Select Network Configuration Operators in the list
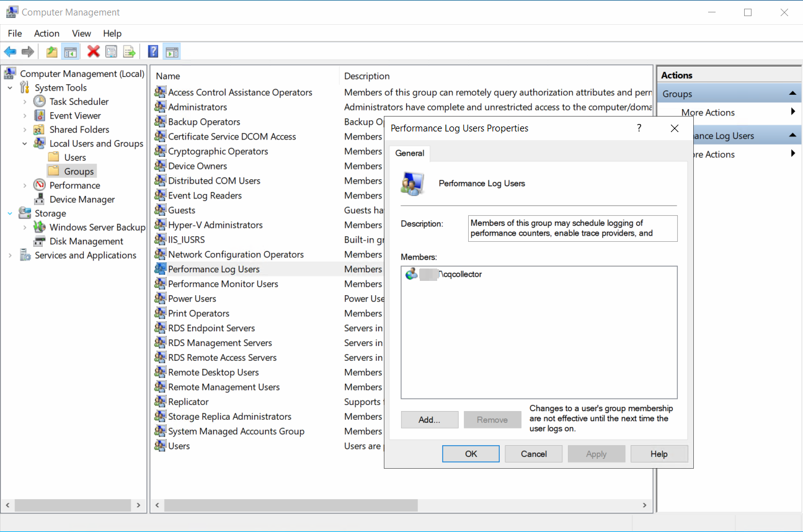Image resolution: width=803 pixels, height=532 pixels. tap(236, 254)
